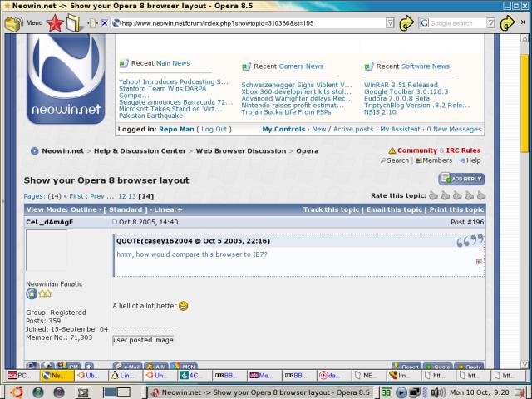Screen dimensions: 532x399
Task: Click the blue play icon in system tray
Action: pos(401,392)
